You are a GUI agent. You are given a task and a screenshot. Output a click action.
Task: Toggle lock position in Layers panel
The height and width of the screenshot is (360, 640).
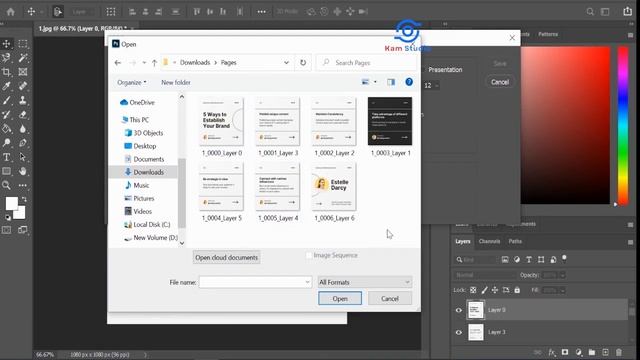495,290
